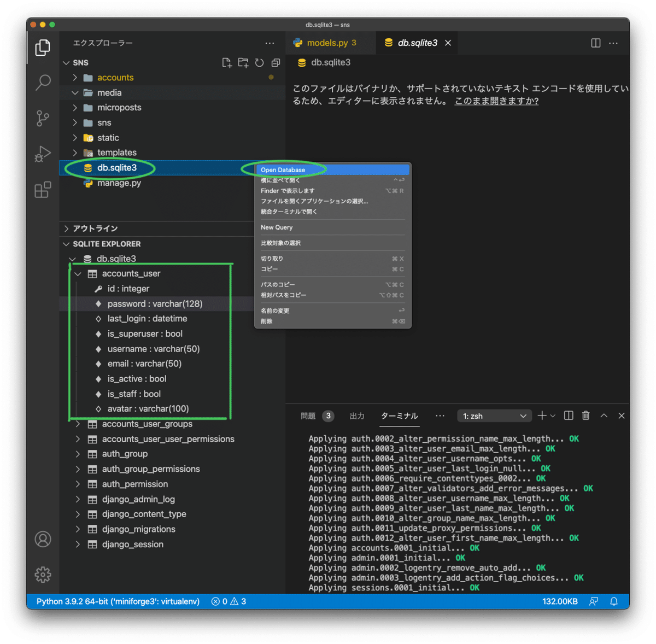Image resolution: width=656 pixels, height=644 pixels.
Task: Open the Manage gear icon
Action: pyautogui.click(x=43, y=575)
